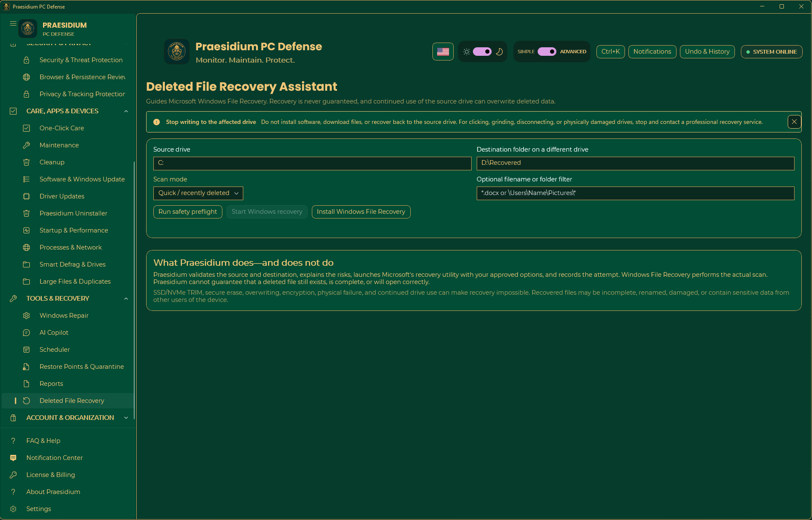Open the Ctrl+K command palette button
The image size is (812, 520).
[x=610, y=52]
